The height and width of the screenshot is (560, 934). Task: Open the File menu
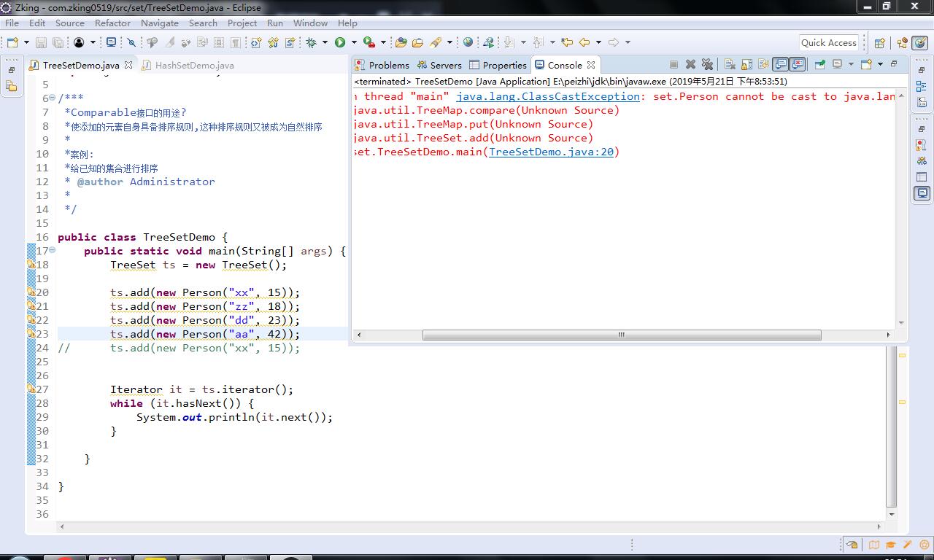pos(12,23)
